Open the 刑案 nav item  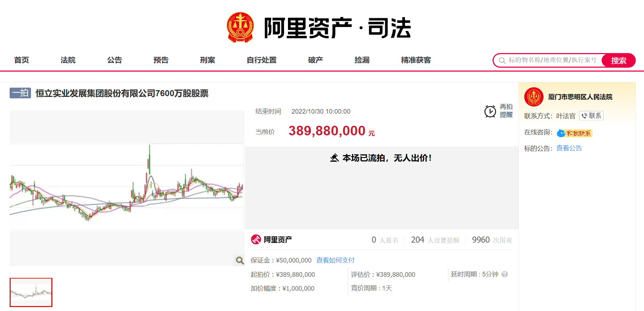(207, 60)
